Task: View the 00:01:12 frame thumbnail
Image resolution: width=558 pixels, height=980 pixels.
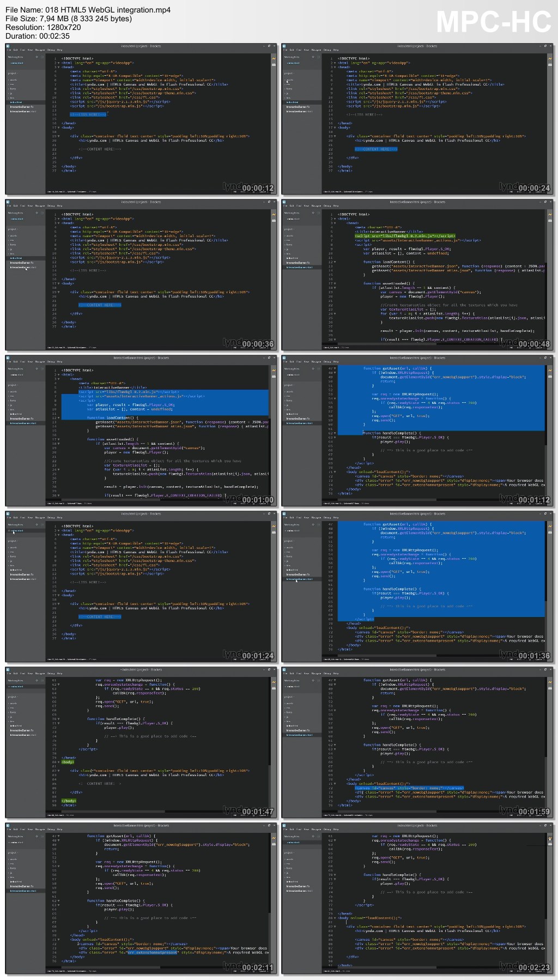Action: click(x=417, y=430)
